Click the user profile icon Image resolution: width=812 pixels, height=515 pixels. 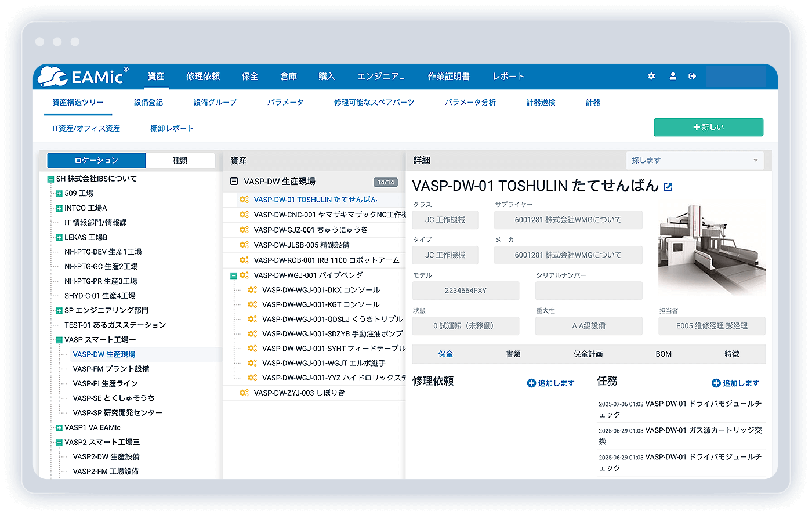(x=672, y=76)
